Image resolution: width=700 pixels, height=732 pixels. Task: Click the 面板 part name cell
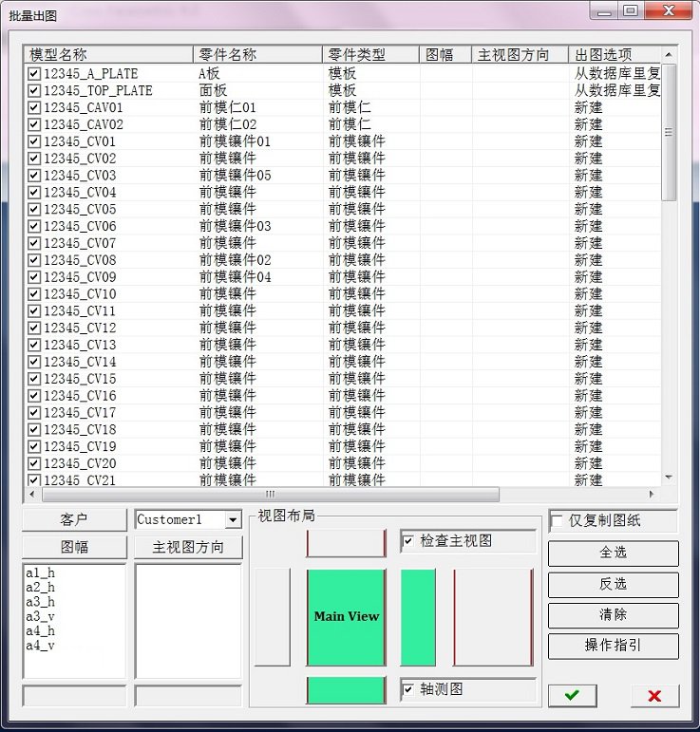(x=213, y=90)
